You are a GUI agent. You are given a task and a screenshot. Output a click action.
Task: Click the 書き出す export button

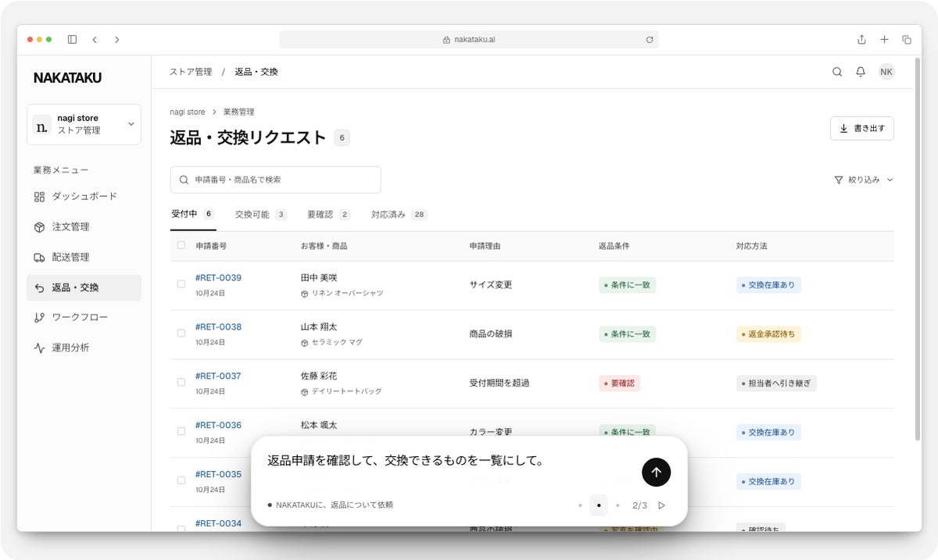[x=862, y=129]
